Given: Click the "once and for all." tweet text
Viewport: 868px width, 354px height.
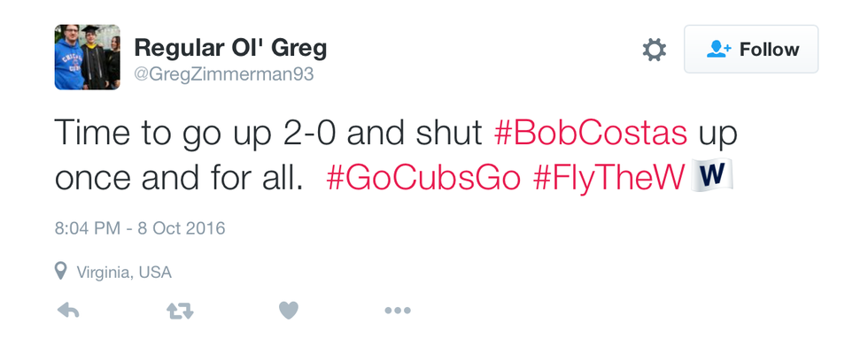Looking at the screenshot, I should (179, 177).
